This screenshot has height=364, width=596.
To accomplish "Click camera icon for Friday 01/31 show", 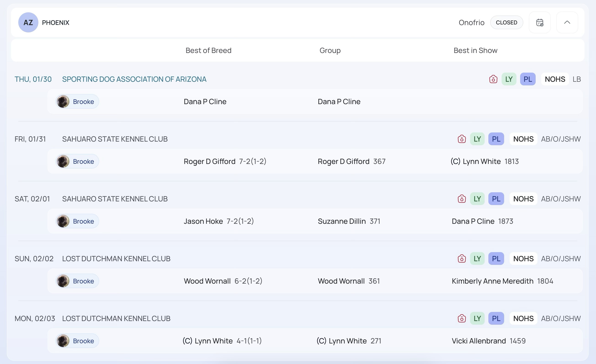I will pyautogui.click(x=462, y=139).
